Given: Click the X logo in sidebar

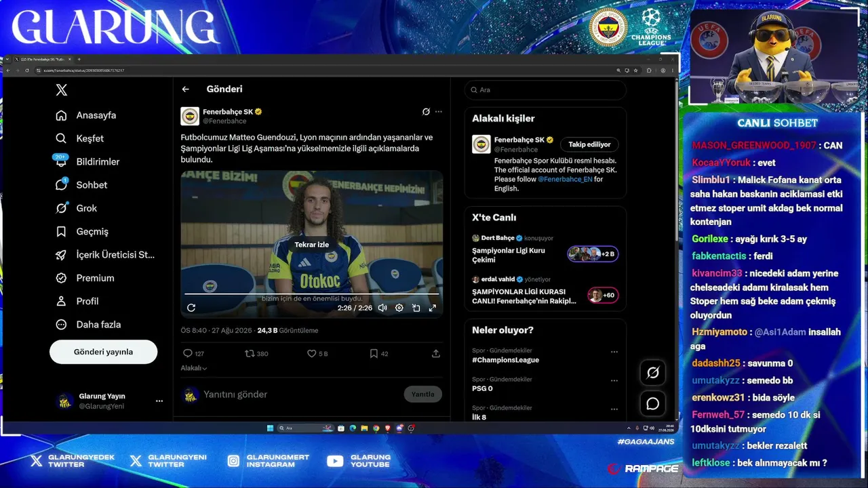Looking at the screenshot, I should [x=62, y=90].
